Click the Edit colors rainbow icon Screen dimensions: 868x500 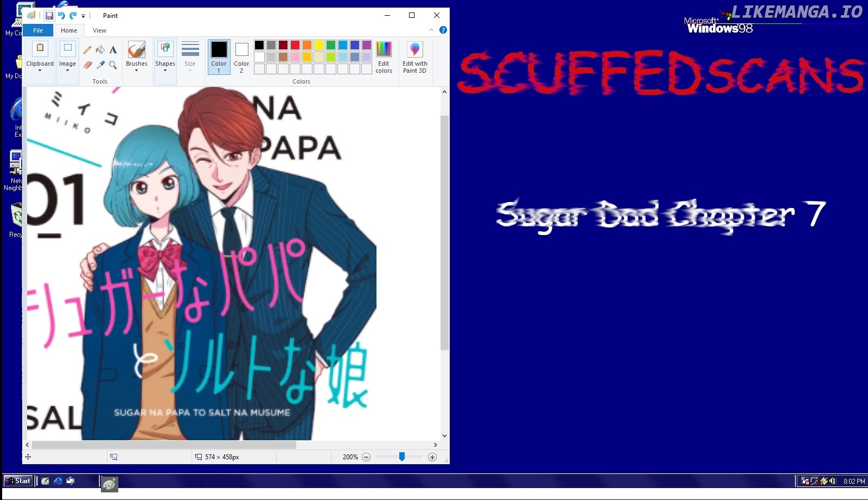(x=384, y=49)
